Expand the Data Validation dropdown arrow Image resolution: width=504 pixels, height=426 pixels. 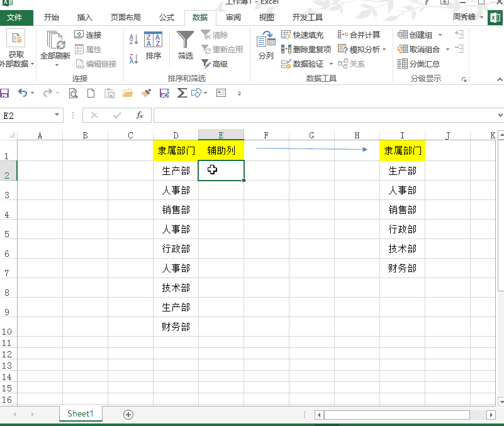coord(331,64)
